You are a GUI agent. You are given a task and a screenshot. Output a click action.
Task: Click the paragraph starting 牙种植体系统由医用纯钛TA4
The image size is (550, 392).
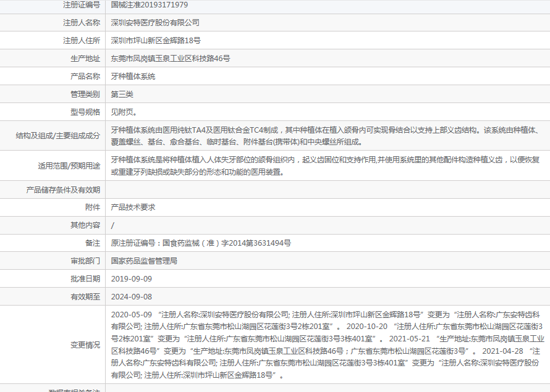click(326, 136)
